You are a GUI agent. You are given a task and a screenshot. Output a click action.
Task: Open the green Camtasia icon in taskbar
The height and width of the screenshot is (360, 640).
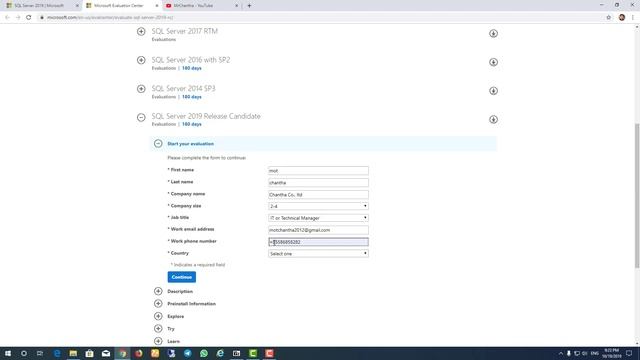[253, 353]
